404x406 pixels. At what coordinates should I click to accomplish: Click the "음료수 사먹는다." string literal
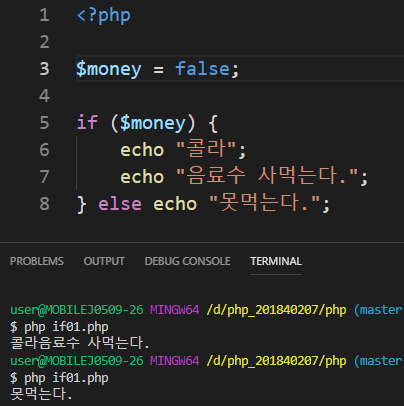coord(267,176)
